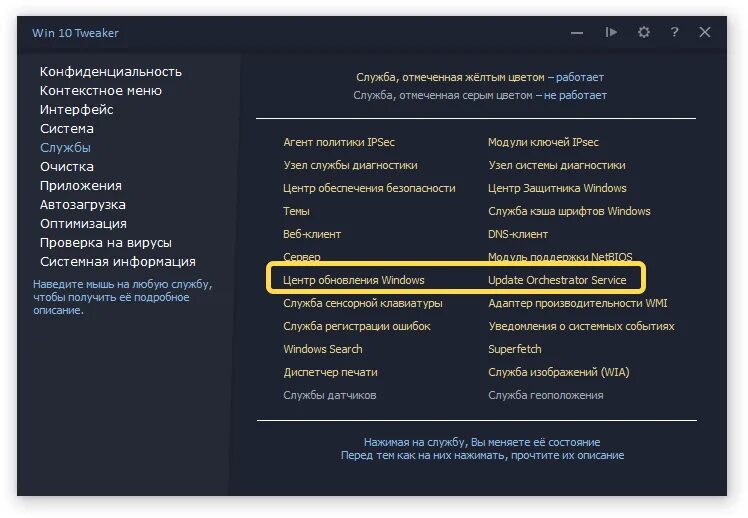Toggle Служба регистрации ошибок service
The image size is (748, 518).
coord(357,326)
